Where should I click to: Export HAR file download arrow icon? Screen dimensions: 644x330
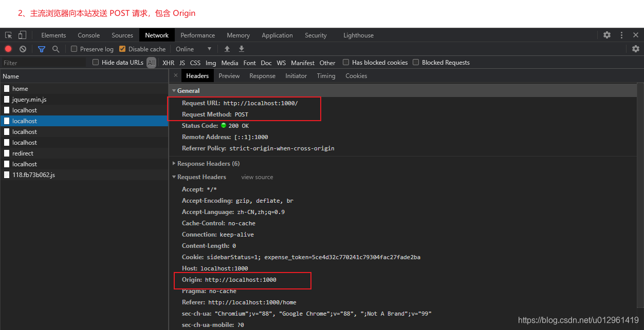click(x=242, y=49)
